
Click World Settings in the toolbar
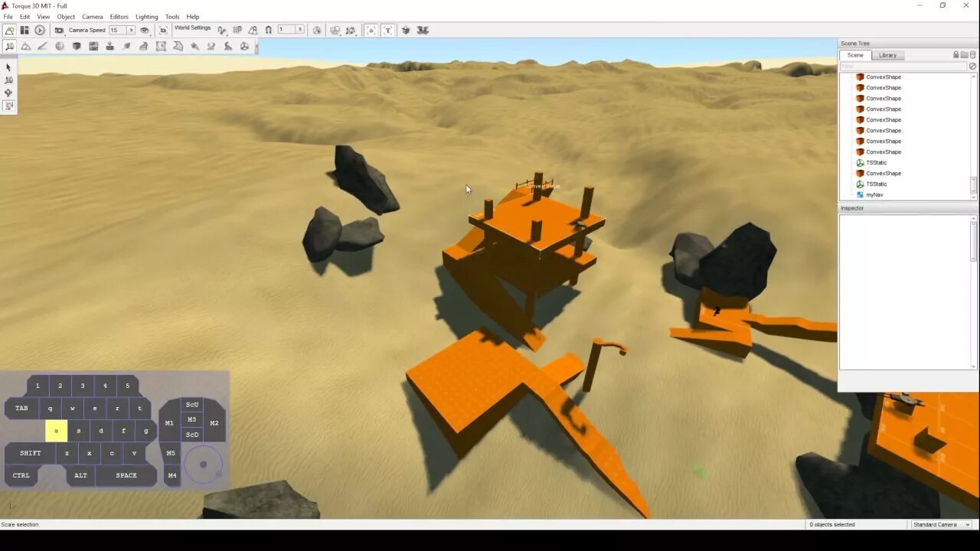pyautogui.click(x=191, y=28)
